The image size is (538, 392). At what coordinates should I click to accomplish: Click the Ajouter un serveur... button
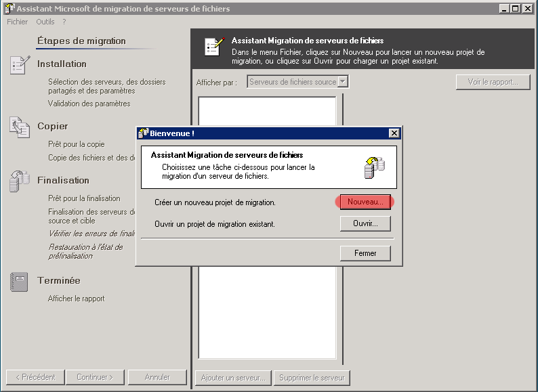coord(233,378)
